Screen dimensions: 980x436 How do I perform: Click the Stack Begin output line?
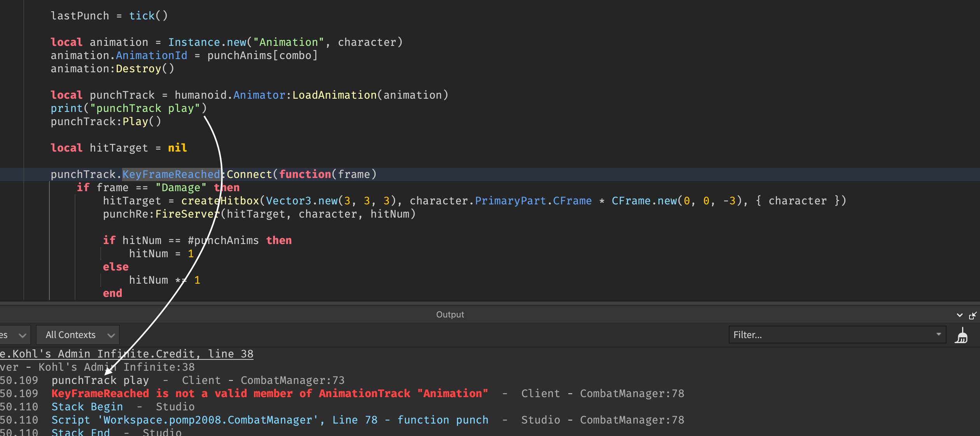87,407
